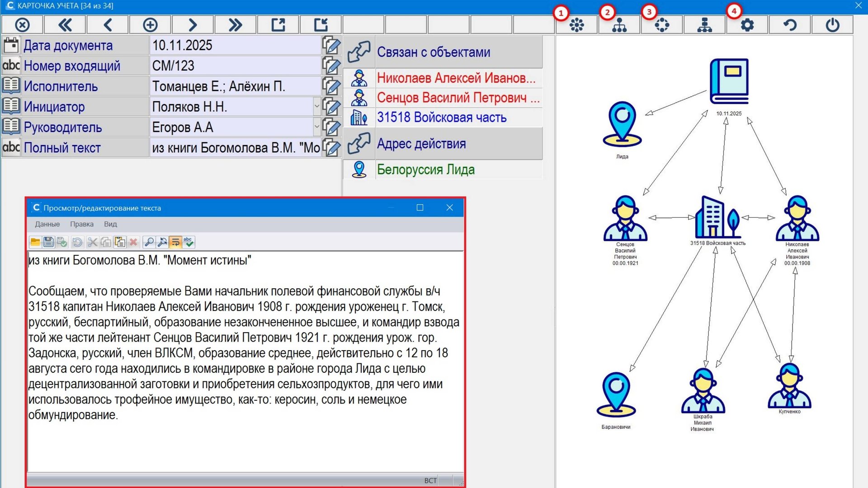This screenshot has height=488, width=868.
Task: Expand the Руководитель dropdown arrow
Action: pos(317,127)
